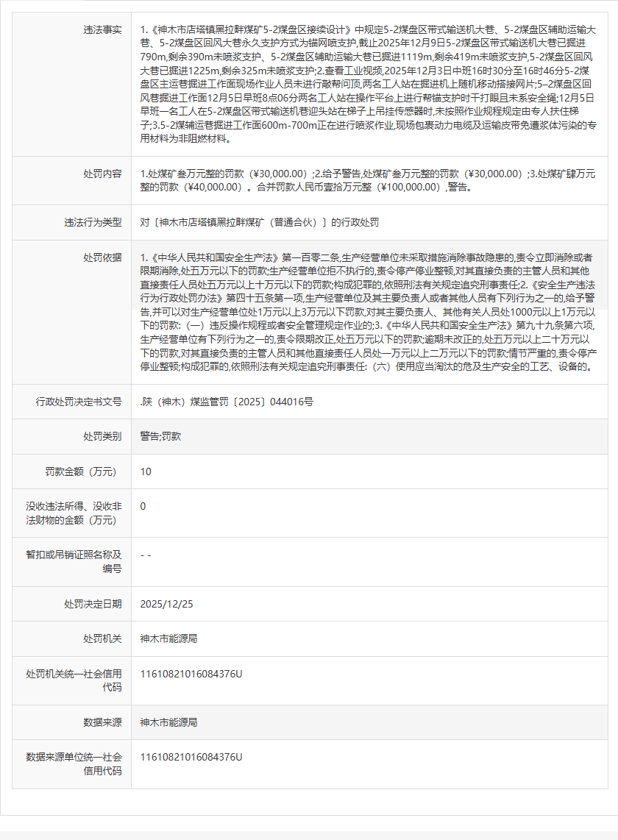Screen dimensions: 618x840
Task: Click the 行政处罚决定书文号 label
Action: pyautogui.click(x=79, y=402)
